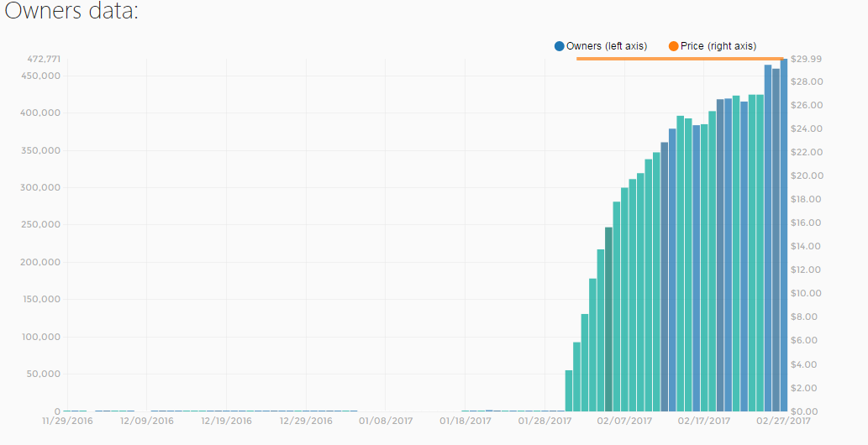The image size is (868, 445).
Task: Click the orange price line at $29.99
Action: click(680, 58)
